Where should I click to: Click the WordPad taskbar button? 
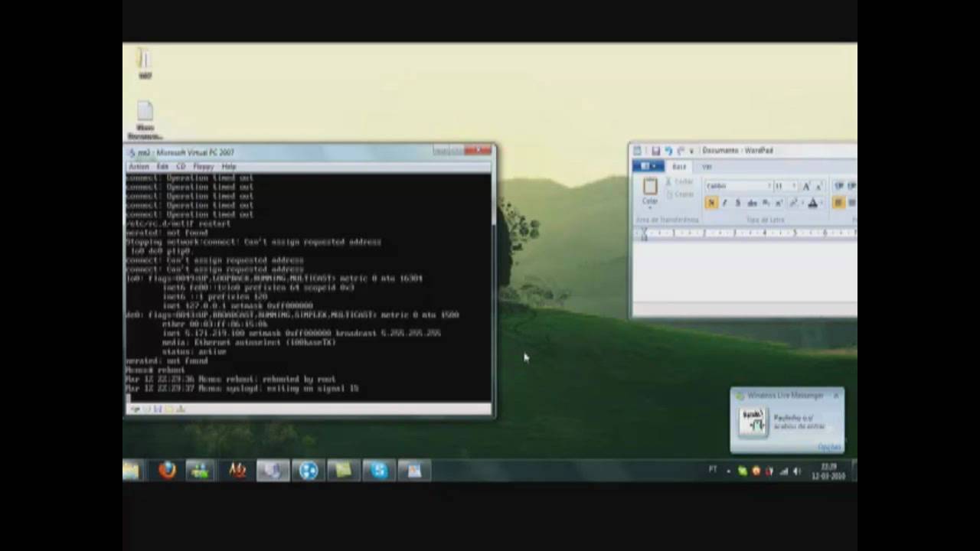414,471
